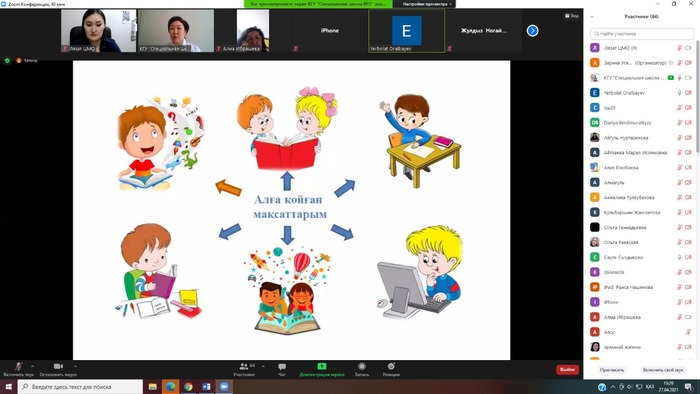Unmute with the 'Включить звук' microphone
Image resolution: width=700 pixels, height=394 pixels.
point(18,367)
